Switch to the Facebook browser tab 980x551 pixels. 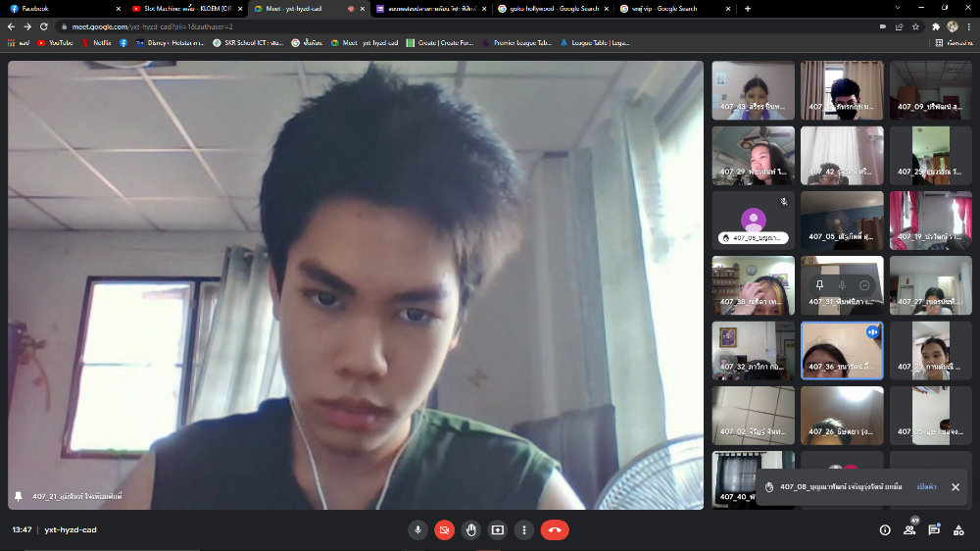(x=59, y=8)
